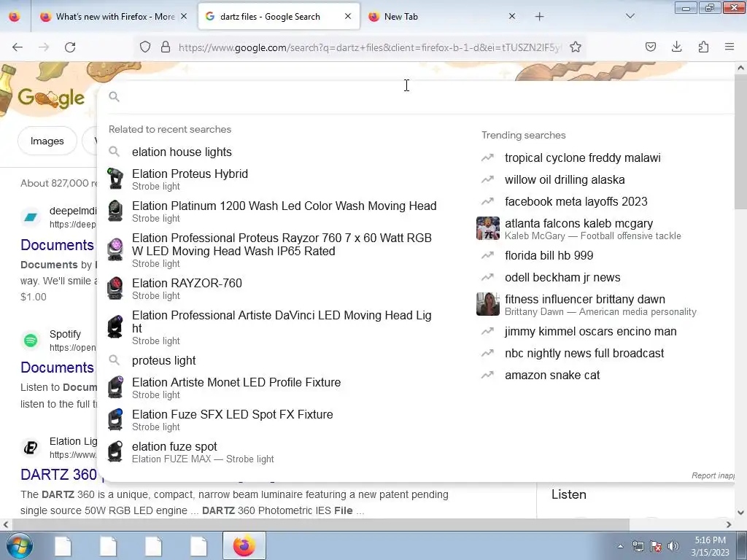List all tabs with the chevron

tap(630, 16)
